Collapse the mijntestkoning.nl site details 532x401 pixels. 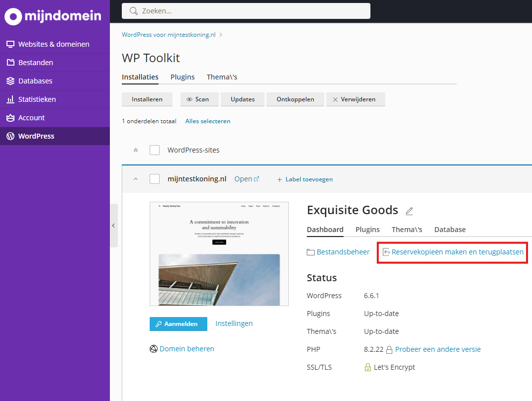135,179
